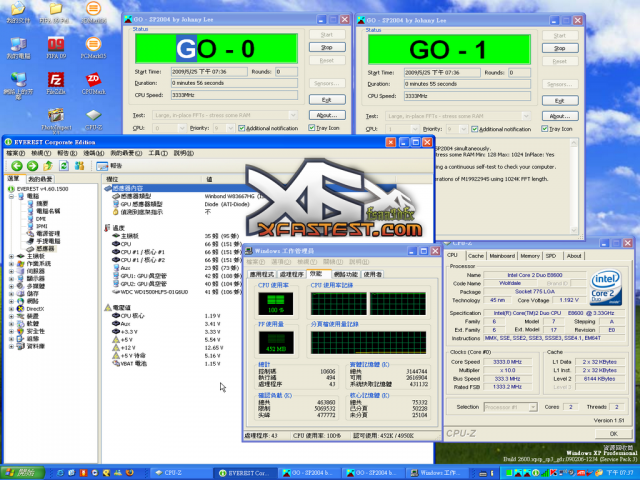The image size is (640, 480).
Task: Click About in the GO-1 window
Action: pyautogui.click(x=560, y=116)
